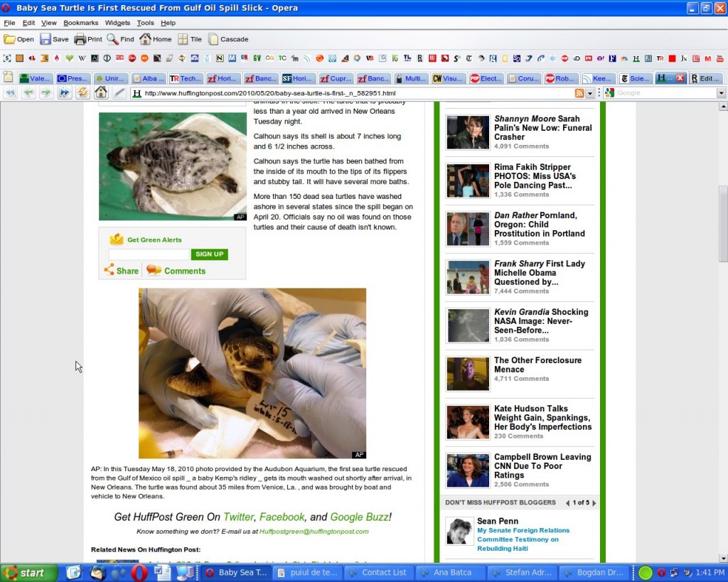Click the Fast Forward navigation button
Image resolution: width=728 pixels, height=582 pixels.
point(64,93)
